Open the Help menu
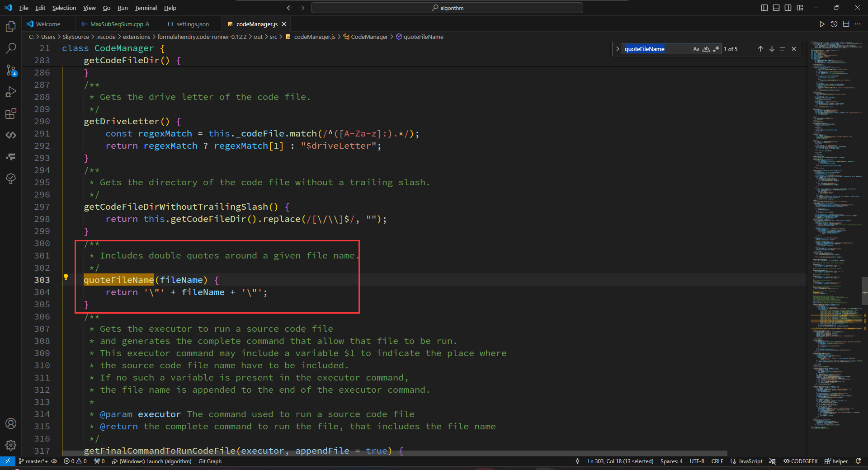The height and width of the screenshot is (470, 868). [170, 8]
